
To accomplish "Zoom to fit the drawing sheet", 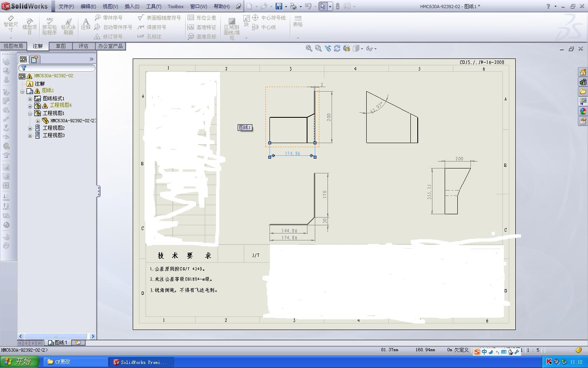I will (x=309, y=48).
